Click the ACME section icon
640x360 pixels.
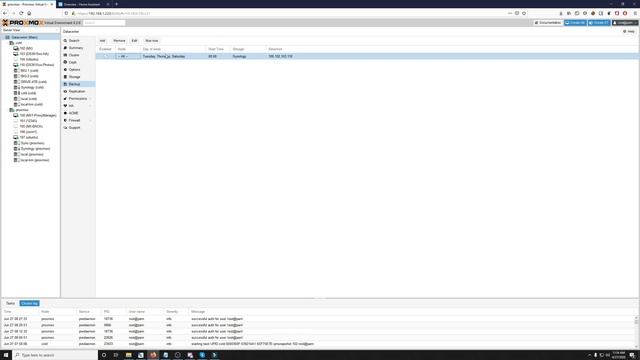tap(65, 113)
